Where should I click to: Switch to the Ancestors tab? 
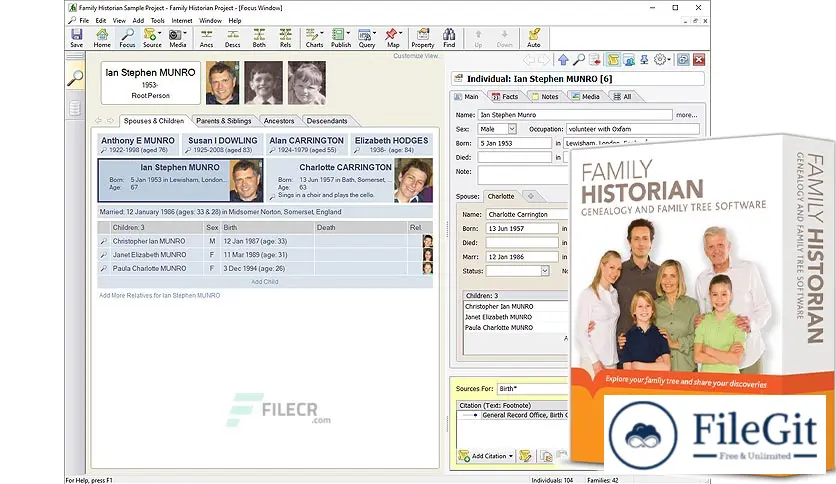coord(279,121)
